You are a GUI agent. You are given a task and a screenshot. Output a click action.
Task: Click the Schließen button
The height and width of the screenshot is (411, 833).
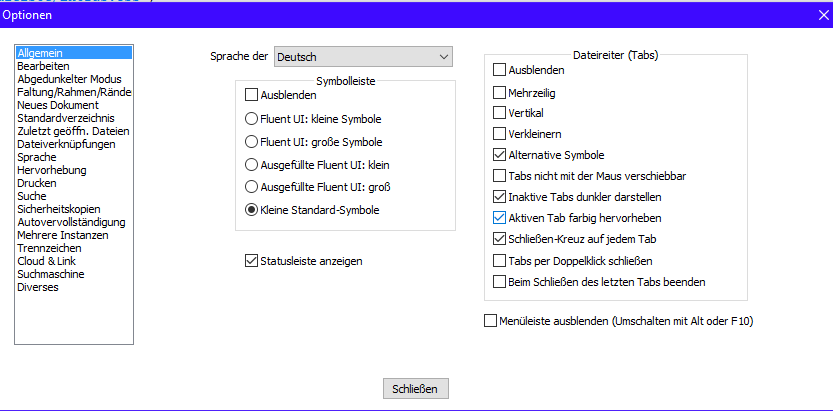point(416,389)
